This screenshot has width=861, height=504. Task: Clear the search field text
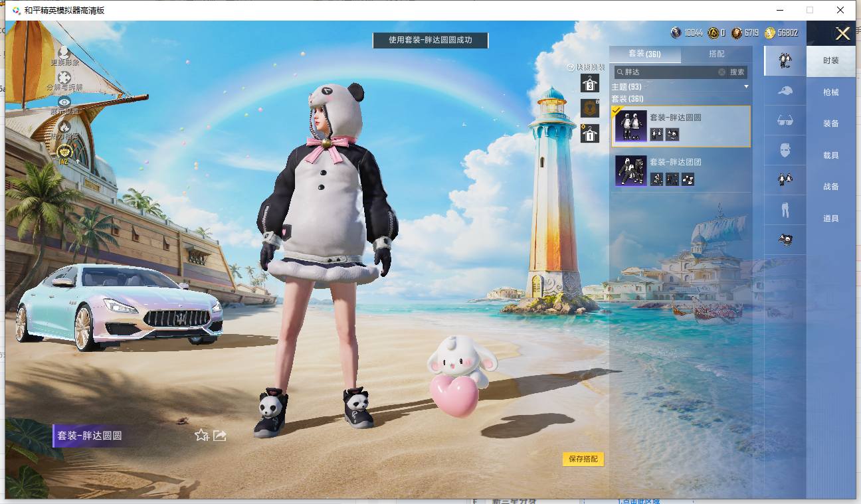[x=721, y=72]
